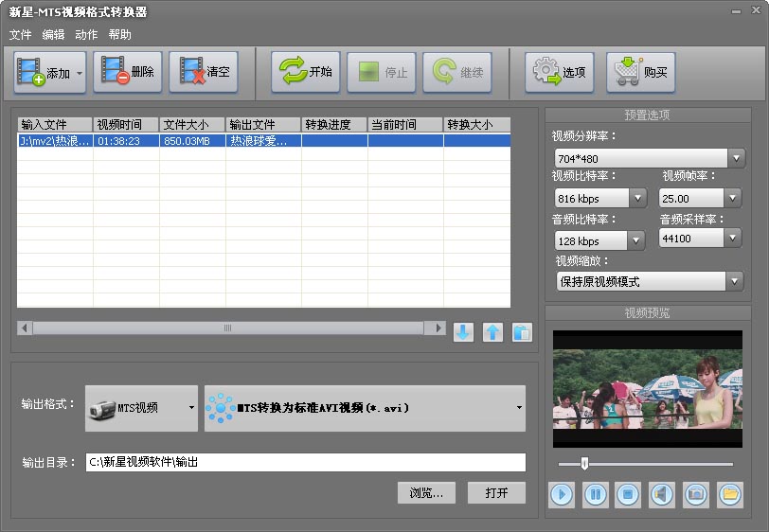
Task: Open 选项 options from the toolbar
Action: pos(560,72)
